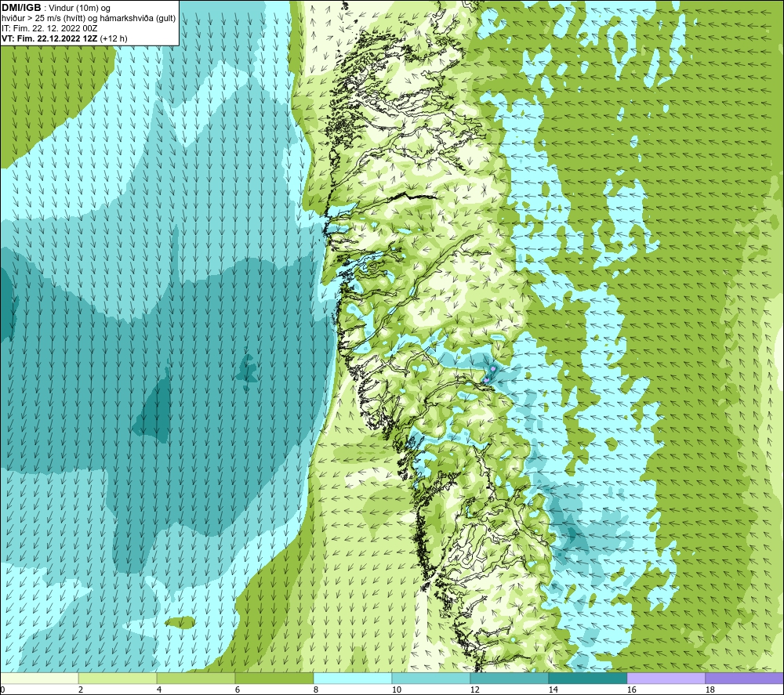Viewport: 784px width, 695px height.
Task: Click the teal 12–14 m/s legend swatch
Action: point(509,678)
